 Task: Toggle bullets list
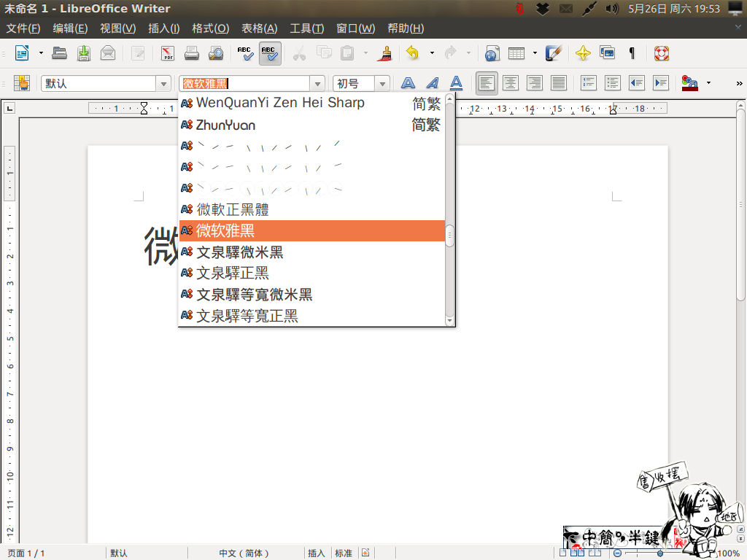(612, 83)
